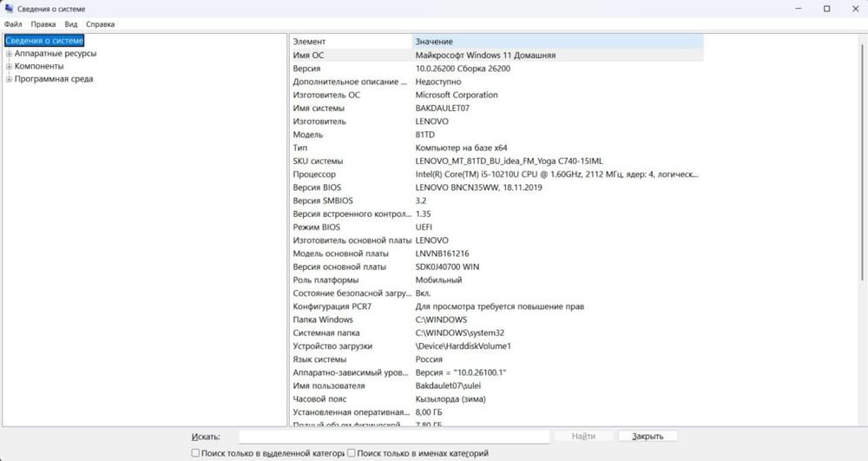Select the Процессор row label
The image size is (868, 461).
coord(314,175)
